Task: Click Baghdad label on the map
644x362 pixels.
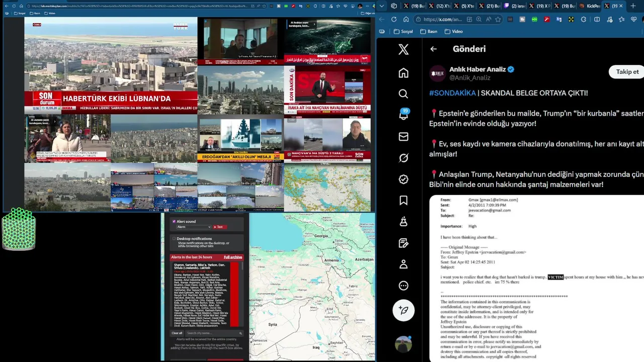Action: coord(336,343)
